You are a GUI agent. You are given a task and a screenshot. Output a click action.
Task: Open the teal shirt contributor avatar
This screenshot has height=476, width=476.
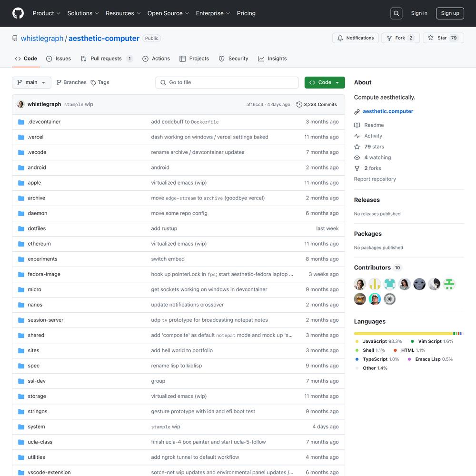[389, 284]
